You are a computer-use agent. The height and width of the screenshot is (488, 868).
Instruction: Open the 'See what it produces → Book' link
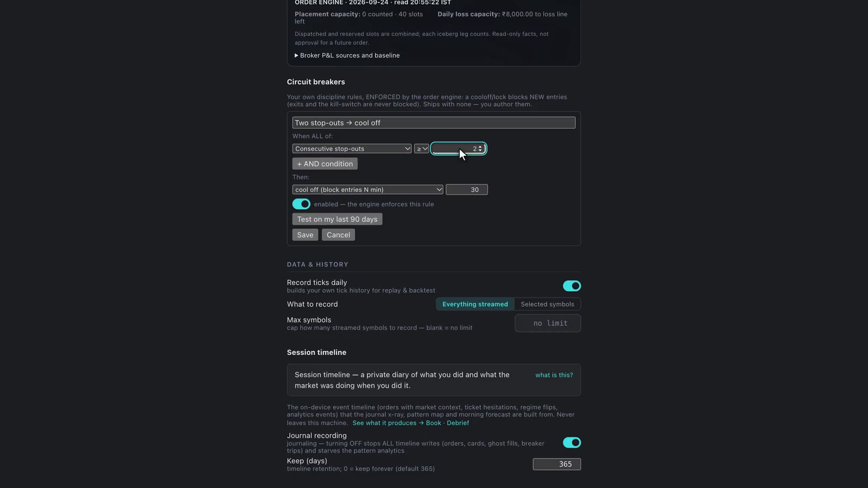point(397,423)
